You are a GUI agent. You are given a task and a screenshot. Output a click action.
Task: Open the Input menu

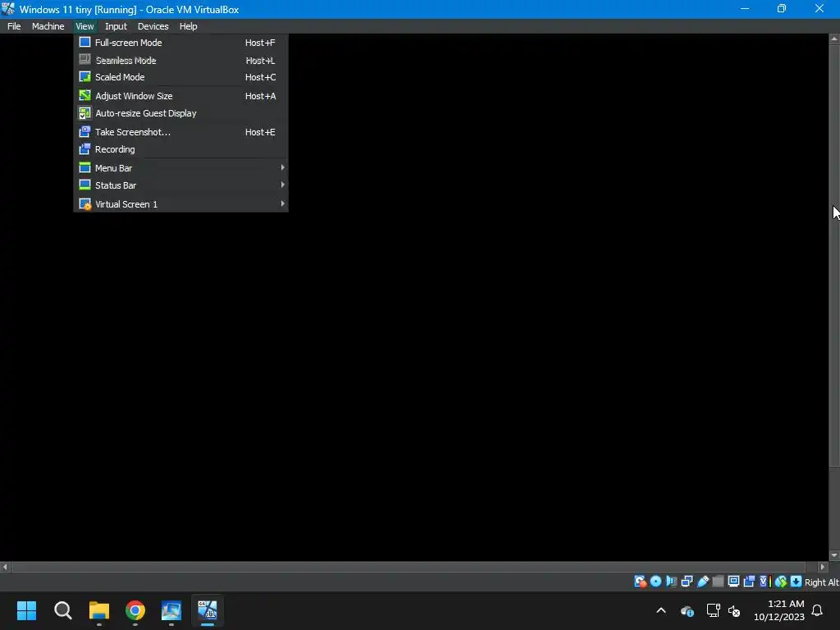pos(116,26)
